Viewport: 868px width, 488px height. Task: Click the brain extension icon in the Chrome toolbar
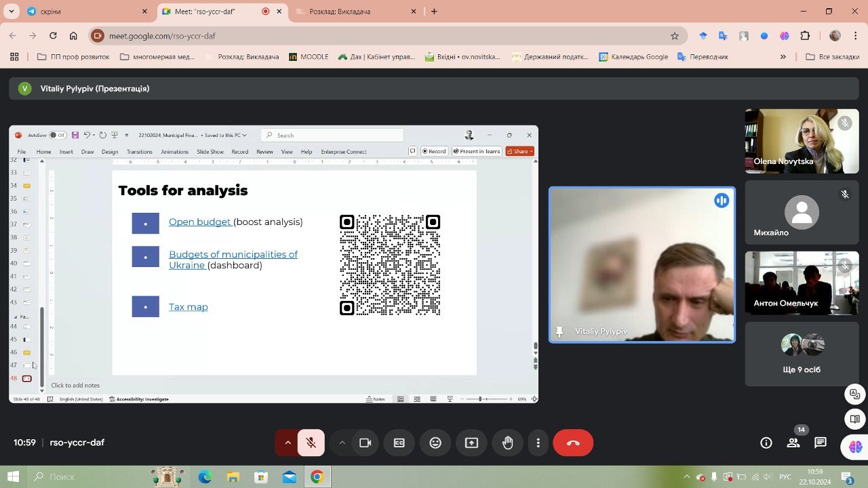pos(785,36)
